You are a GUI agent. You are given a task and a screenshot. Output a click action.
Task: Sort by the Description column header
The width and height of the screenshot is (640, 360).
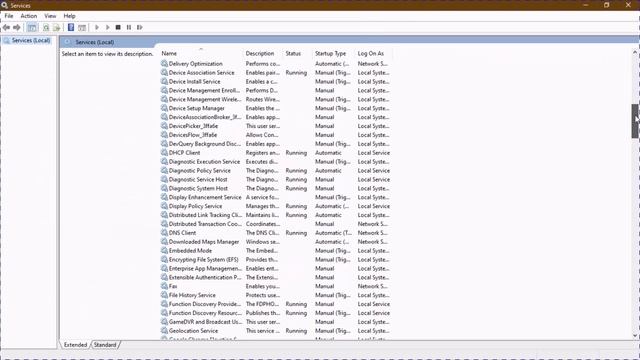263,53
